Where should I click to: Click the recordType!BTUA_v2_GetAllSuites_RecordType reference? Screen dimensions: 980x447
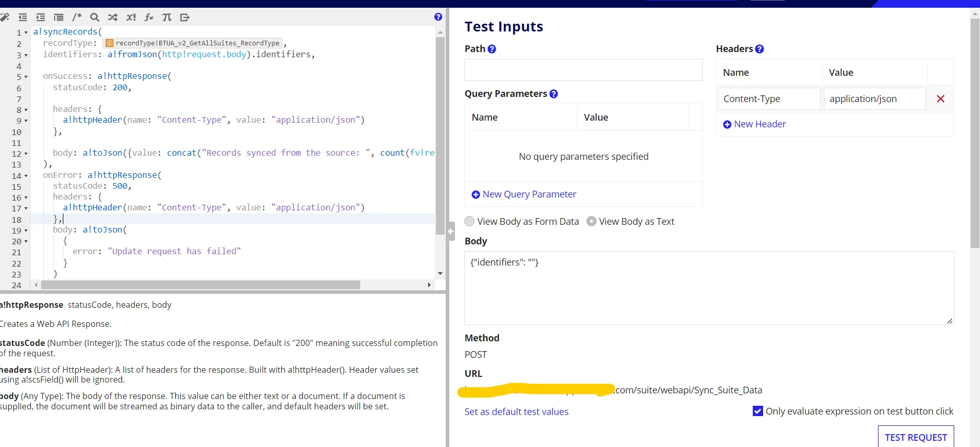(x=192, y=43)
